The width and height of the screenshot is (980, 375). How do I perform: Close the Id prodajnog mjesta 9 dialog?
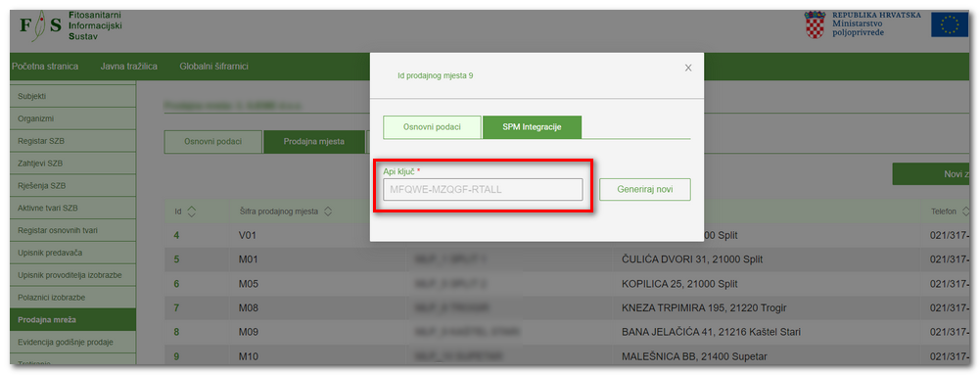click(688, 69)
